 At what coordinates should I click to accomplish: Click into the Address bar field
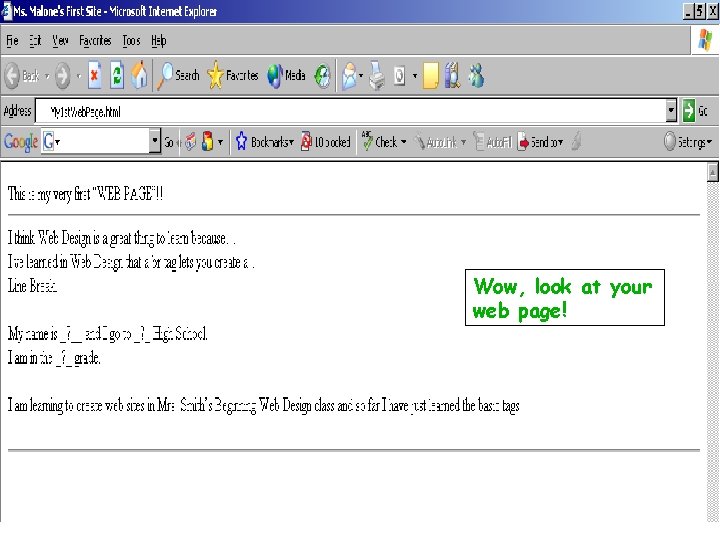click(350, 111)
